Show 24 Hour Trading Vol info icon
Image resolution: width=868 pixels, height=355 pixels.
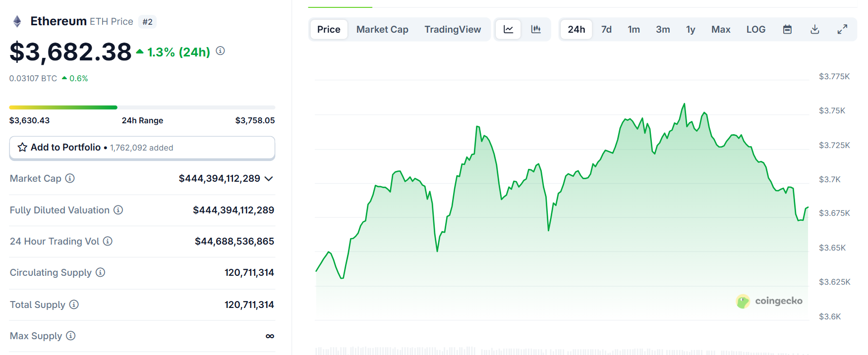coord(108,241)
